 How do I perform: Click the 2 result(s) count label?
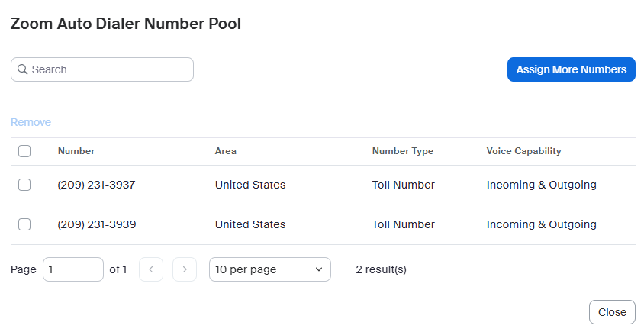(x=381, y=269)
